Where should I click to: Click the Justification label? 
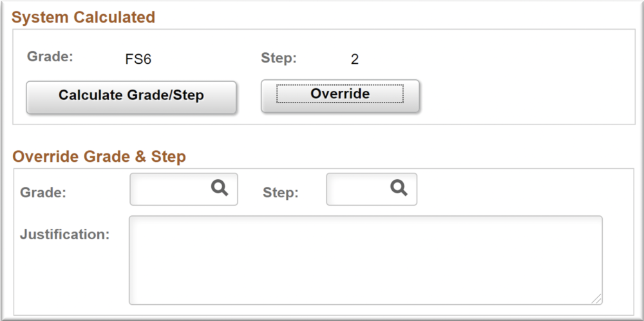tap(65, 234)
